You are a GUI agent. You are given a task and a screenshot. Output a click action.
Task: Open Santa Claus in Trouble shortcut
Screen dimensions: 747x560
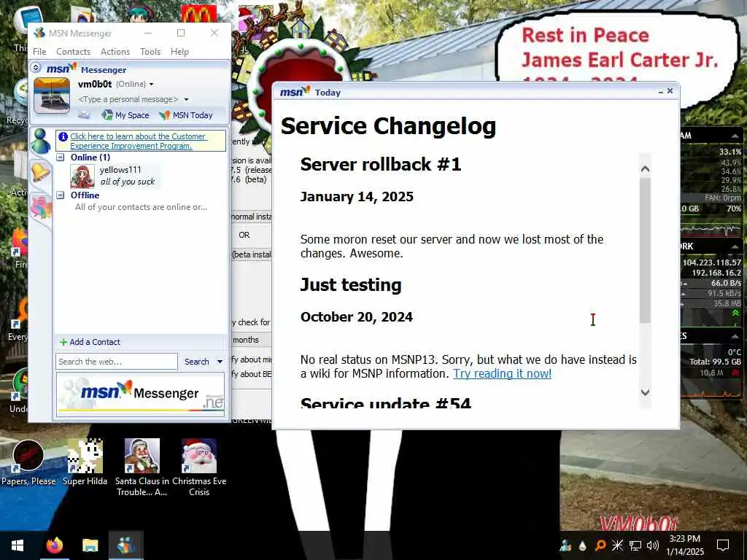coord(142,467)
